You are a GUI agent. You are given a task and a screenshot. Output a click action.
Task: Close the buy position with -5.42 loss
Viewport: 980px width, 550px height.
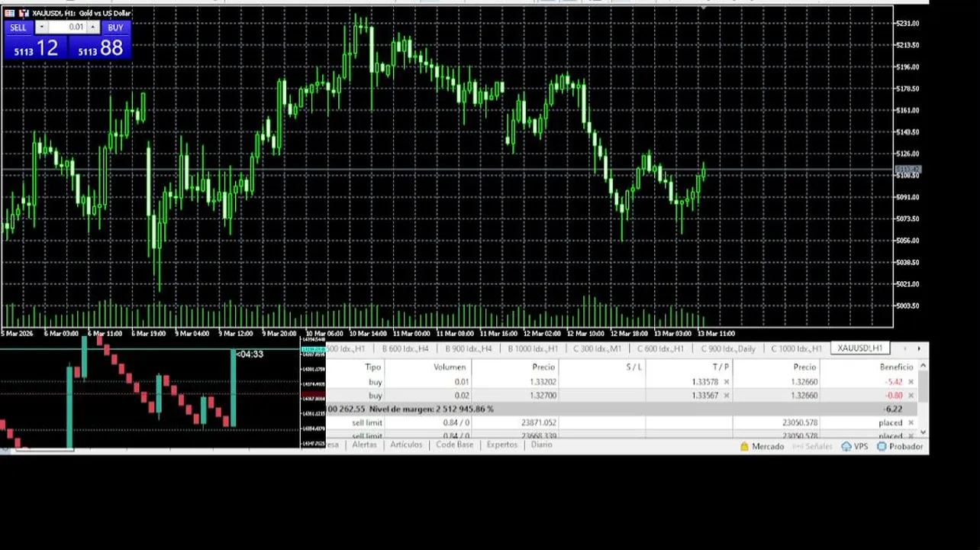911,382
